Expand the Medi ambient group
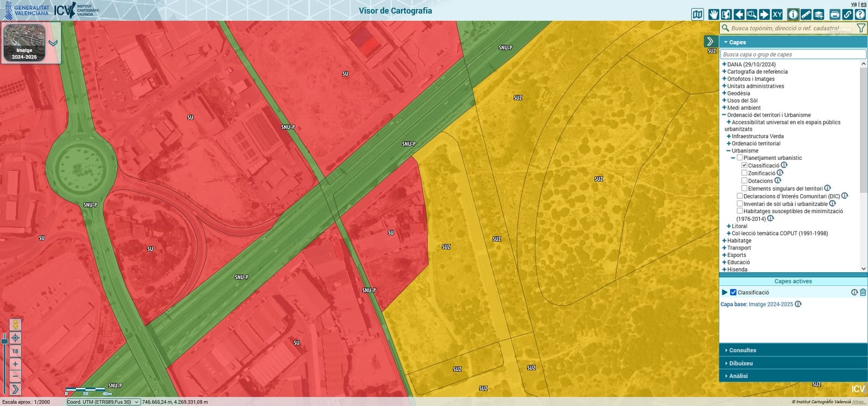The image size is (868, 406). (x=724, y=107)
